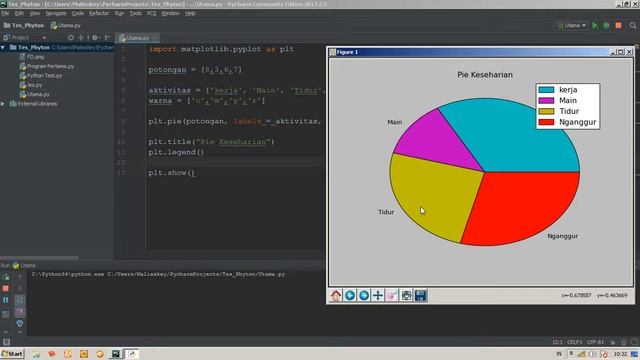
Task: Click collapse all icon in Project panel
Action: pos(81,38)
